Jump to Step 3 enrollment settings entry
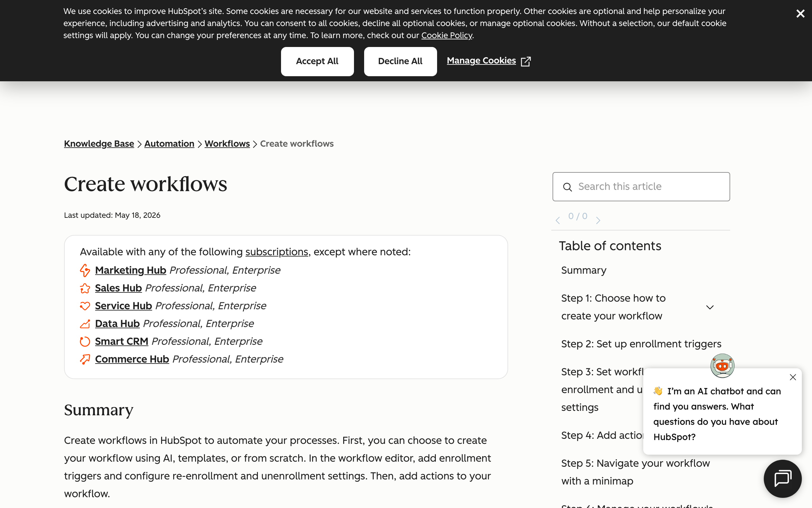The image size is (812, 508). click(602, 390)
